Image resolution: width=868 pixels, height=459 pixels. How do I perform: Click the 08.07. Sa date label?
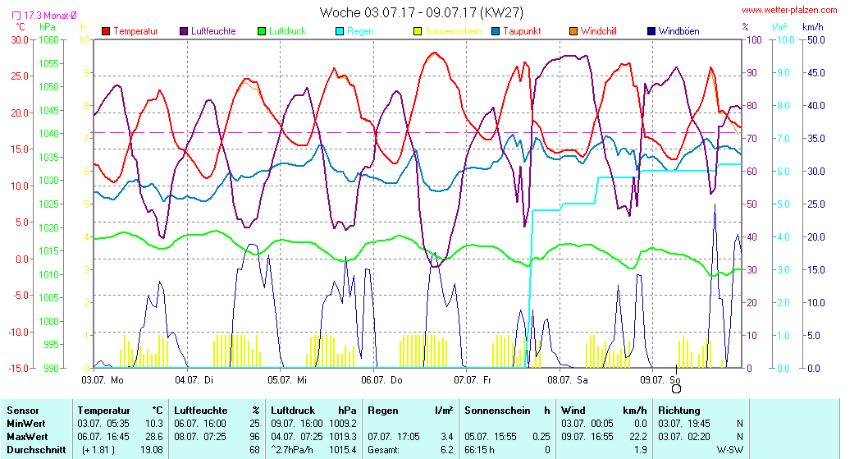(568, 379)
